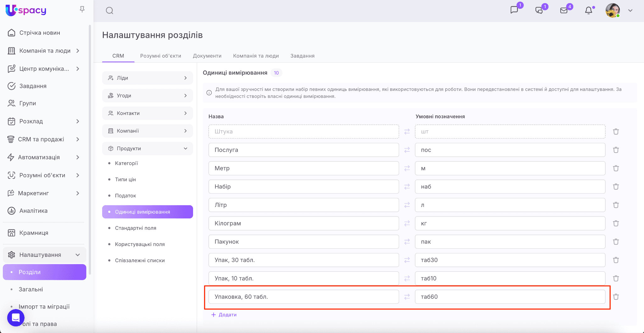The image size is (644, 333).
Task: Click the таб30 symbol input field
Action: (x=510, y=260)
